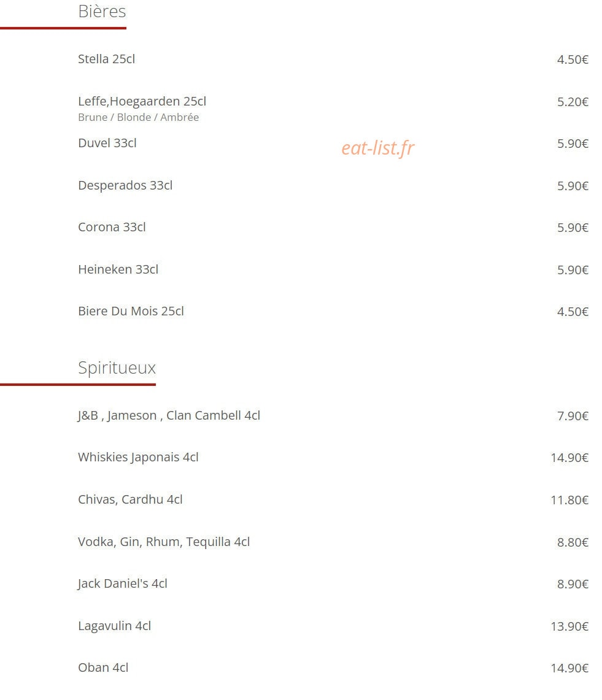Click the Bières section heading
Screen dimensions: 602x700
point(102,11)
